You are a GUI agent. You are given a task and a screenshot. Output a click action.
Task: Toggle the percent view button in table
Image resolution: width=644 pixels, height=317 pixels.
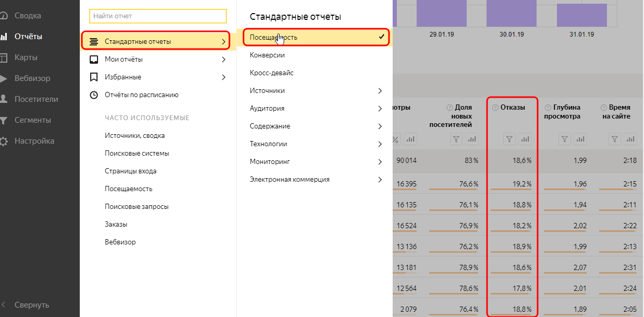point(395,139)
